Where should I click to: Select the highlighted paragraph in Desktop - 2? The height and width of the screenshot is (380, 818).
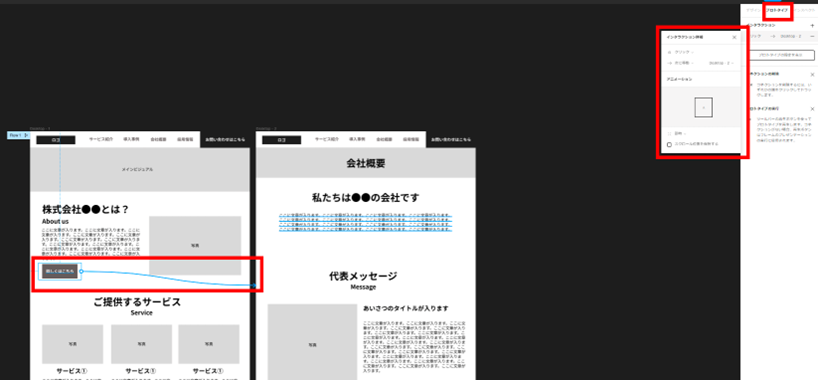366,222
